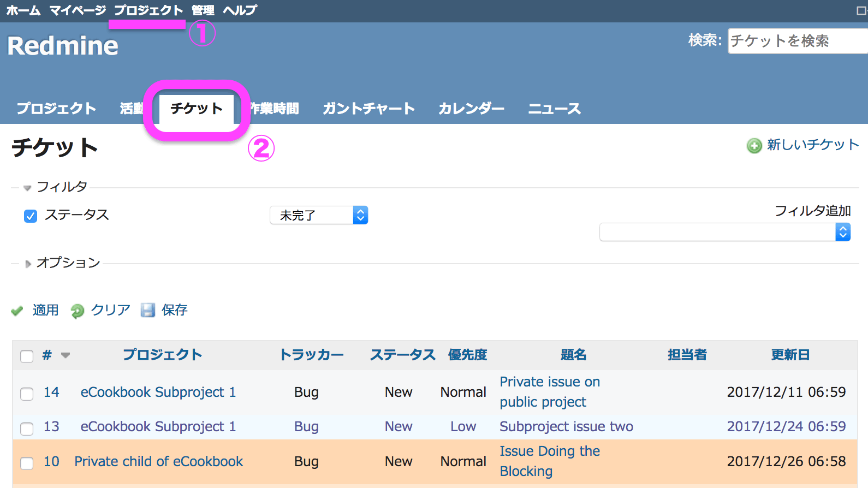Open 管理 in the top menu

(203, 10)
